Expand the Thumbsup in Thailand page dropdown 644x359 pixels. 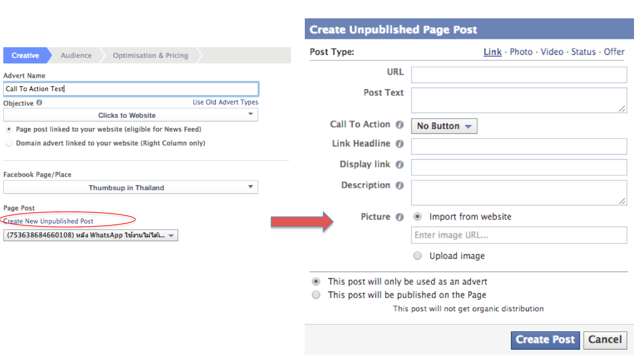130,187
